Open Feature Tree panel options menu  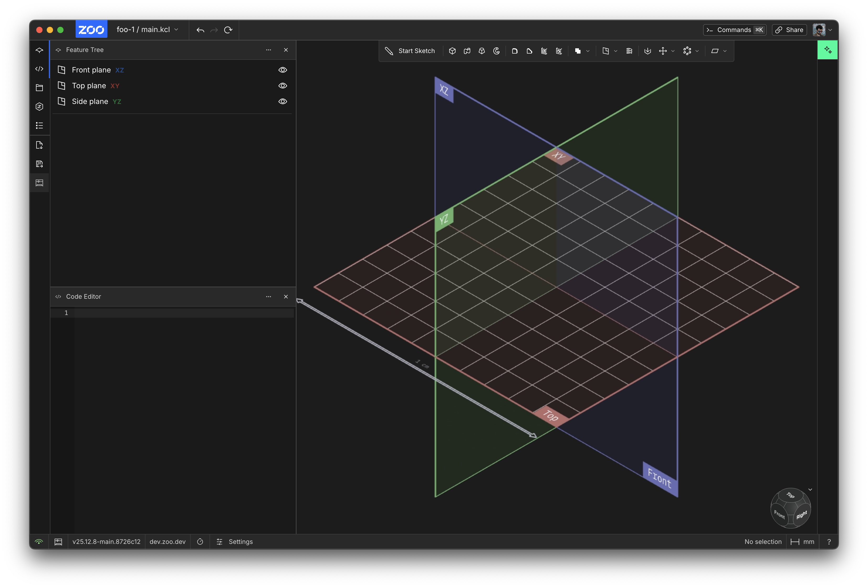coord(269,50)
